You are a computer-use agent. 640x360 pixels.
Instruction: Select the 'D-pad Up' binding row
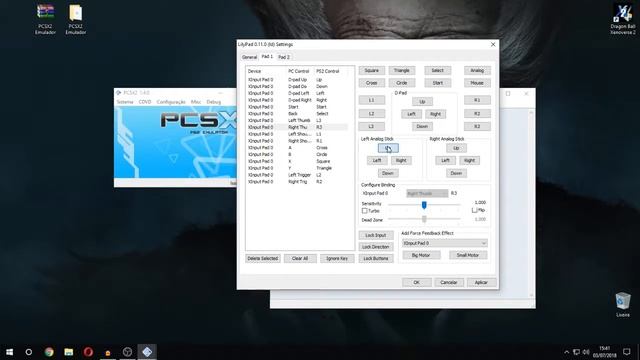[x=298, y=80]
